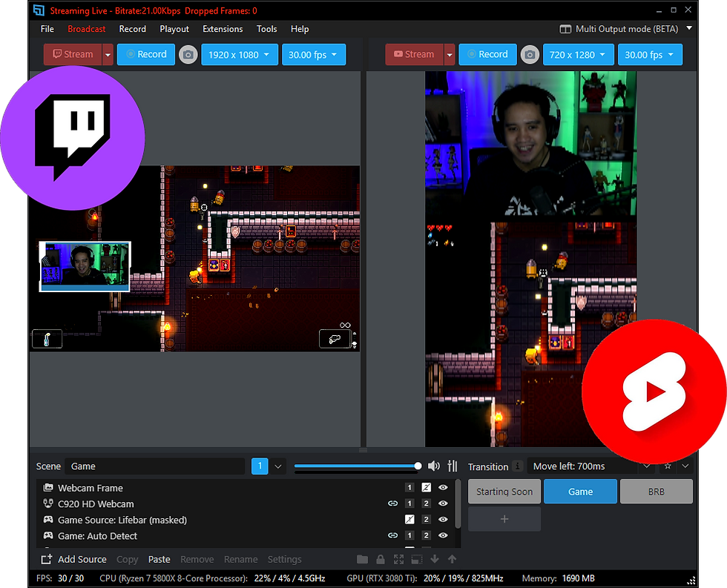Open the right 30.00 fps dropdown
The width and height of the screenshot is (727, 588).
650,55
